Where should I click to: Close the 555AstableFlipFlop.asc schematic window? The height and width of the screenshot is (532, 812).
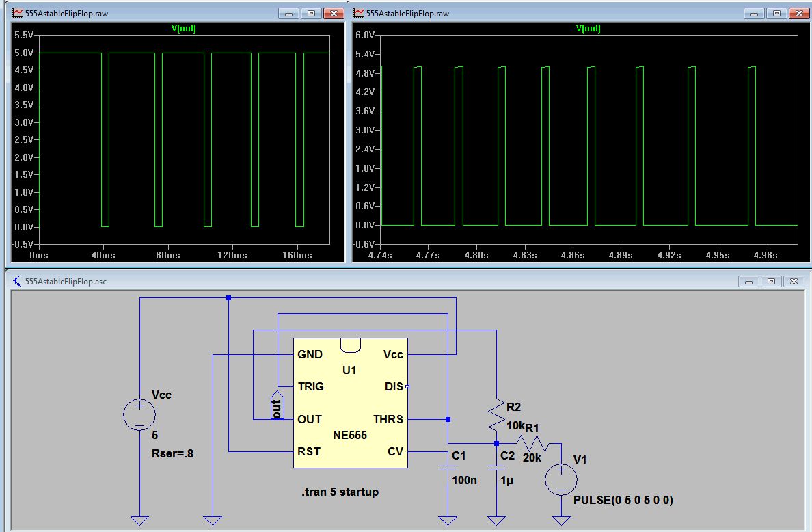pyautogui.click(x=793, y=281)
